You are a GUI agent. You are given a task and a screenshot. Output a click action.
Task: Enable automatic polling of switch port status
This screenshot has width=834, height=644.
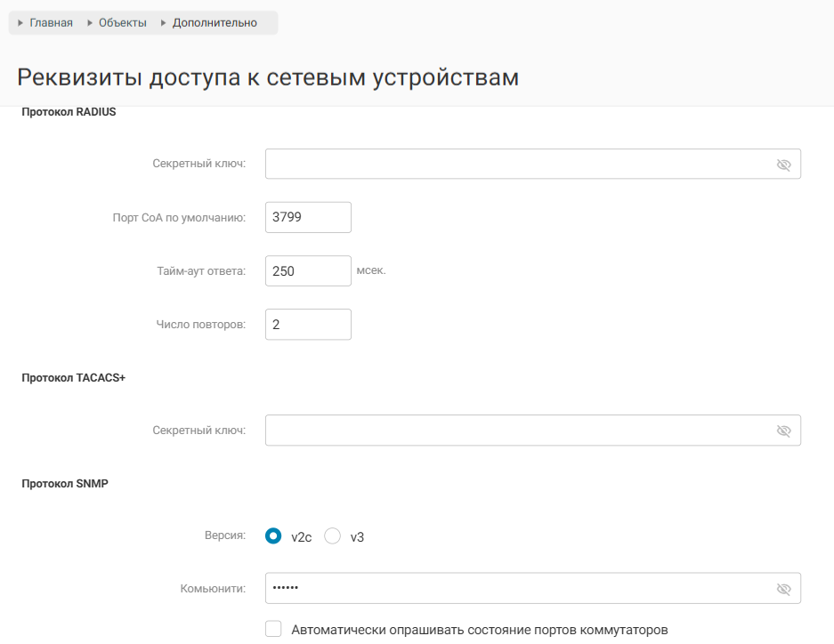tap(274, 629)
